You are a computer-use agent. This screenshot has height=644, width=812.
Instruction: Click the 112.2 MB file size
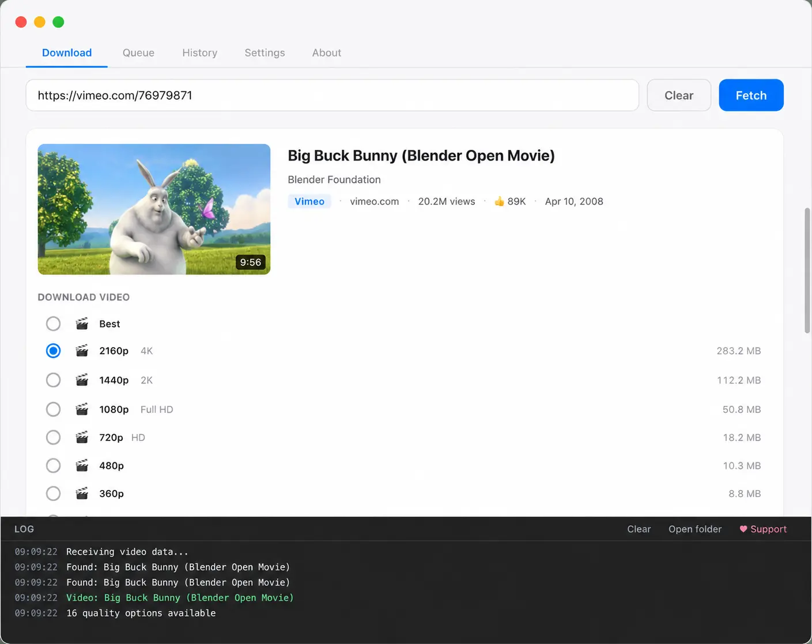[x=739, y=380]
